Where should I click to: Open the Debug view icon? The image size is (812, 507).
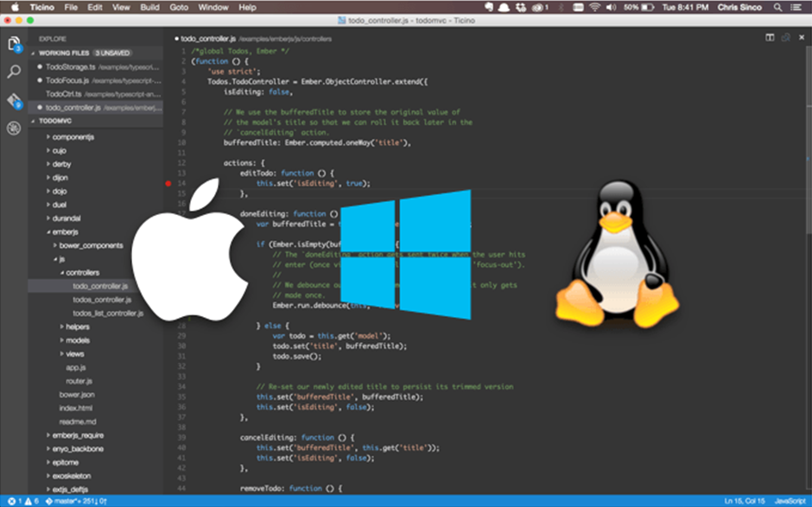tap(14, 128)
